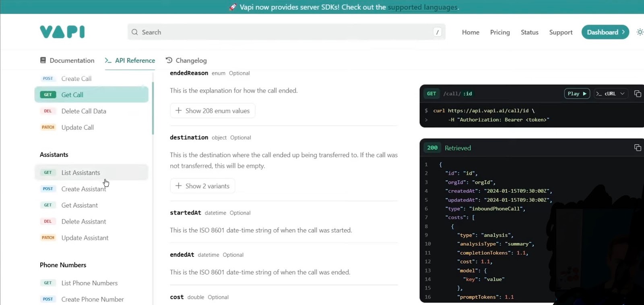The height and width of the screenshot is (305, 644).
Task: Click the GET badge beside Get Assistant
Action: tap(48, 205)
